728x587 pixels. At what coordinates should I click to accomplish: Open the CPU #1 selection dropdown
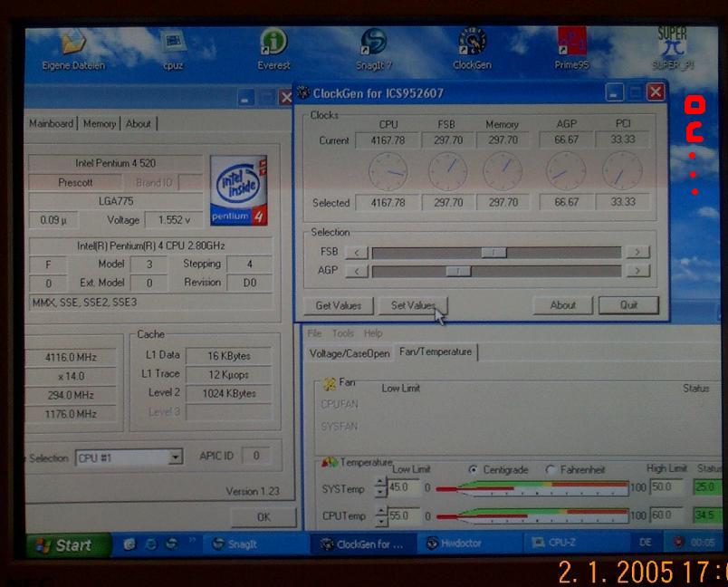(175, 457)
